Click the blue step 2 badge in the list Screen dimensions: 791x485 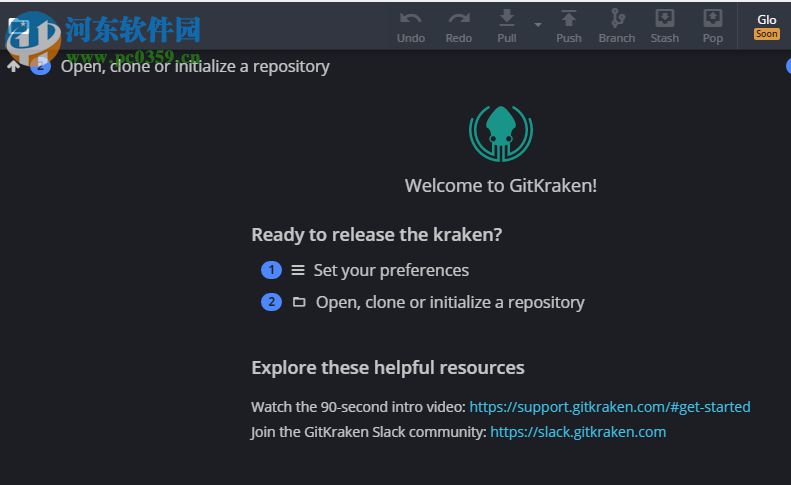pos(271,302)
